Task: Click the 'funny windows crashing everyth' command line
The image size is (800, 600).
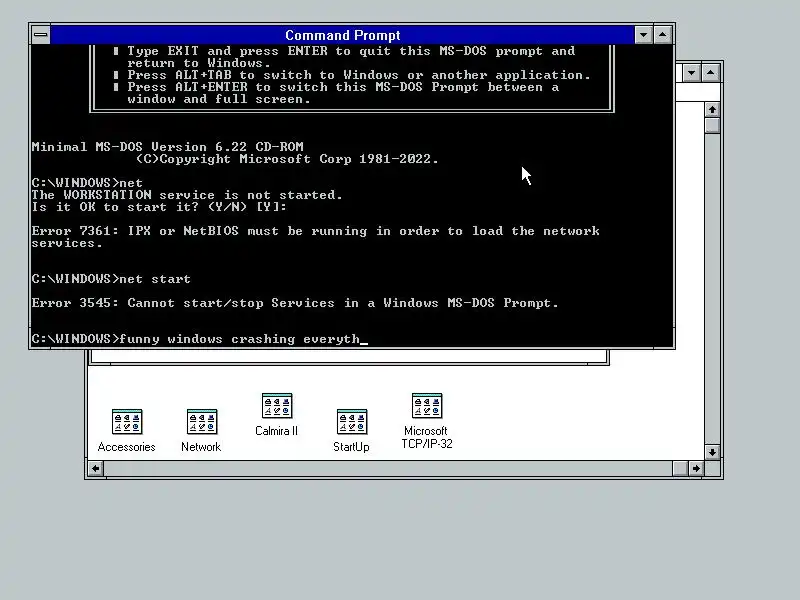Action: 199,339
